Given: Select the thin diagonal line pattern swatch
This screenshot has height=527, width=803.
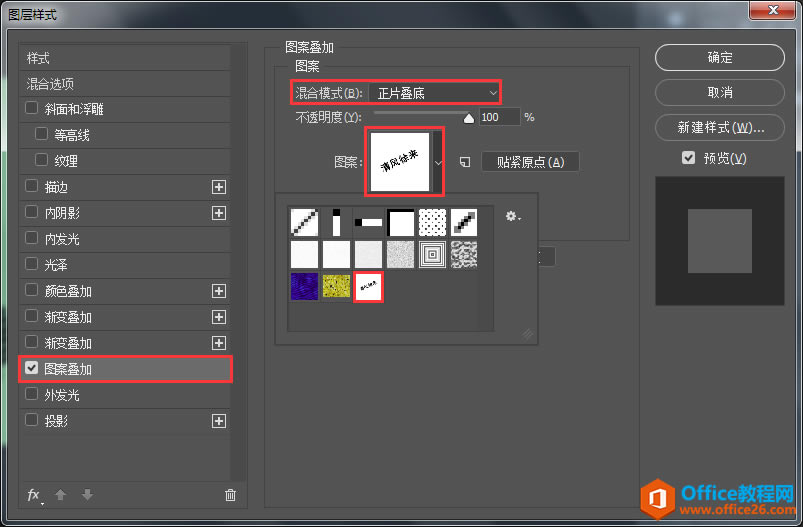Looking at the screenshot, I should click(x=304, y=222).
